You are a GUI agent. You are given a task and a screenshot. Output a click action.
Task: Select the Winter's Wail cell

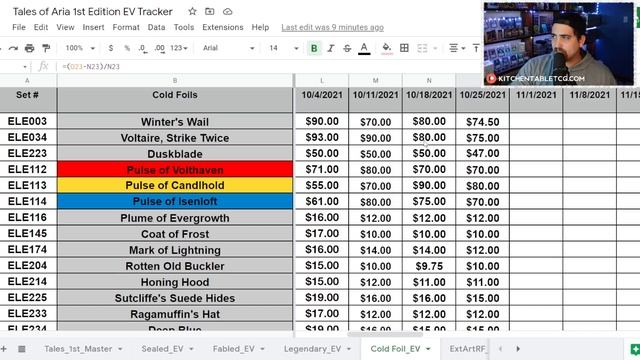(175, 121)
